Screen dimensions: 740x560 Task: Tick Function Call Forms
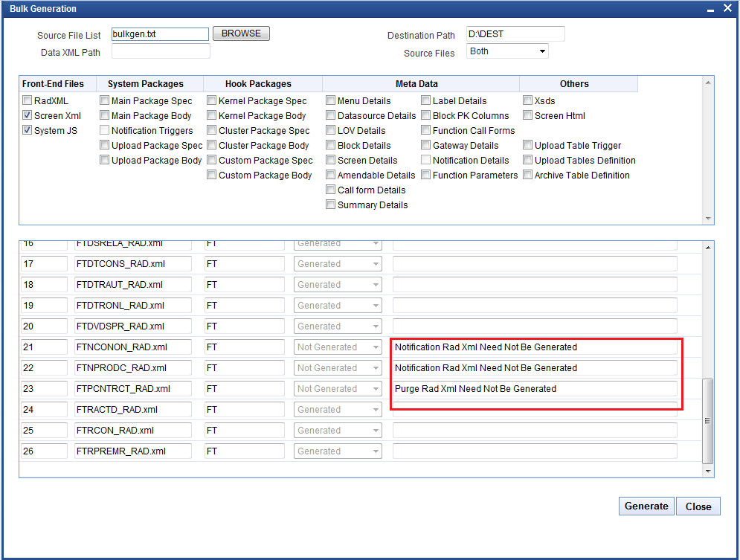point(426,129)
